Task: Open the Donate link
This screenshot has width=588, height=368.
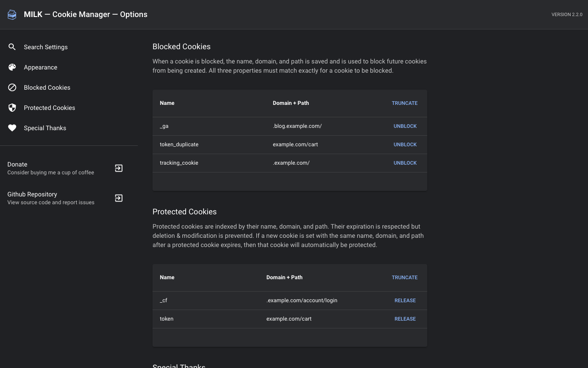Action: pyautogui.click(x=69, y=168)
